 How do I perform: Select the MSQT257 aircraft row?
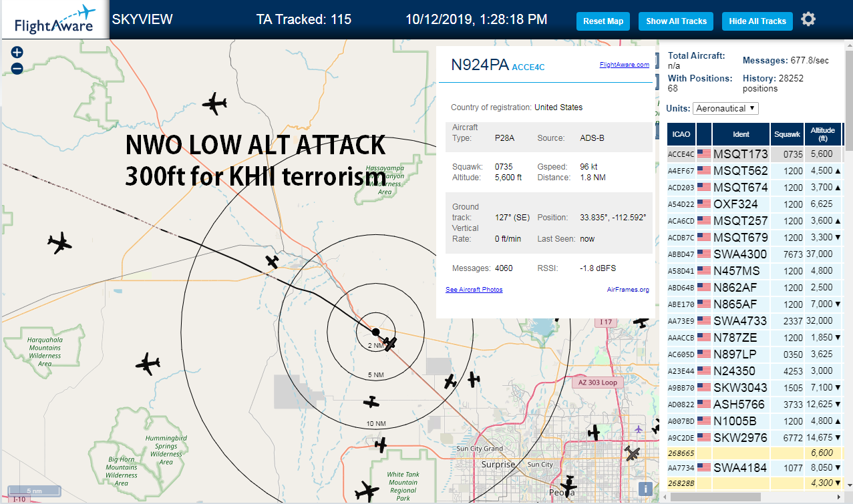755,221
